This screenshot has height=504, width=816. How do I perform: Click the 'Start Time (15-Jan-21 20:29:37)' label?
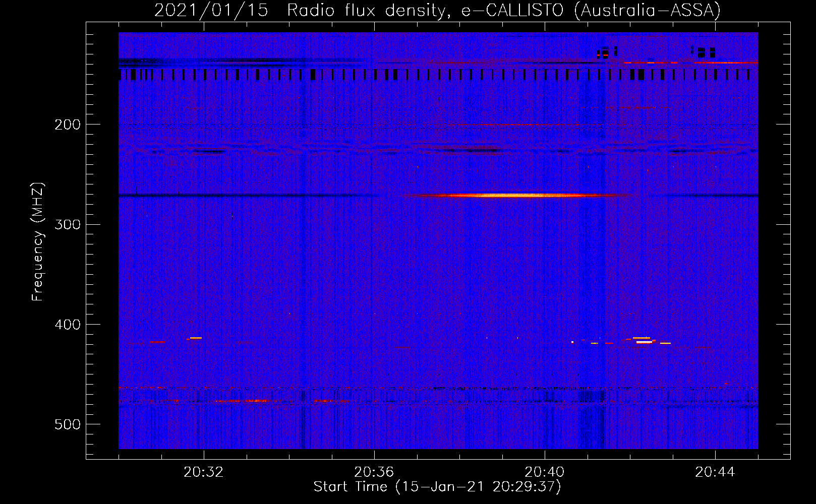coord(437,487)
